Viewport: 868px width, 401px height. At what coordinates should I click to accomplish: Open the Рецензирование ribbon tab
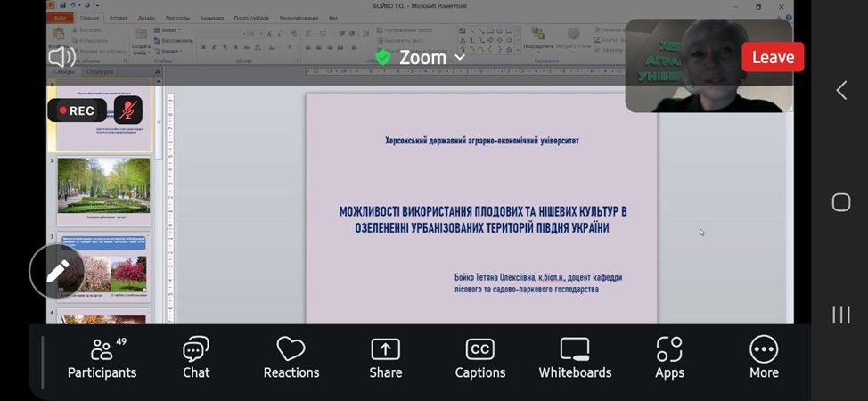299,18
